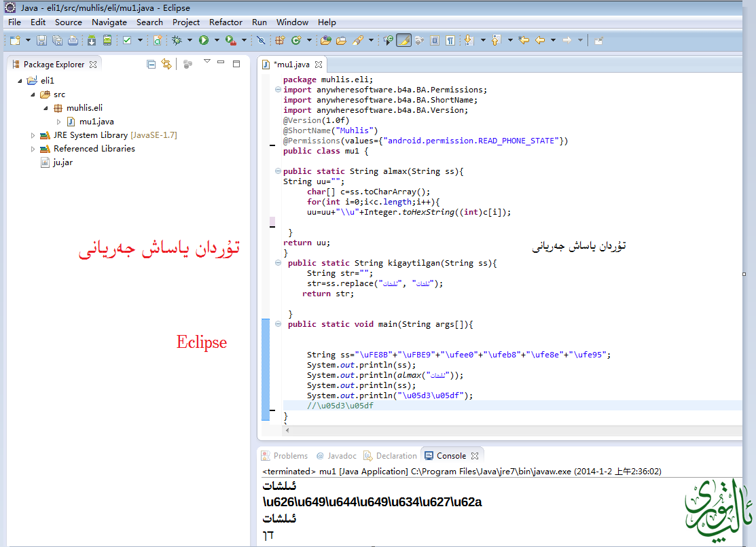
Task: Expand the JRE System Library node
Action: pyautogui.click(x=33, y=135)
